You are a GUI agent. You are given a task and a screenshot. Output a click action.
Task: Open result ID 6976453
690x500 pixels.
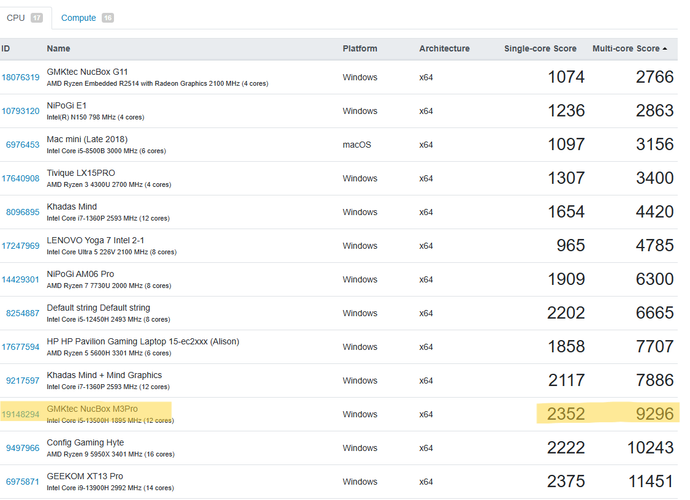pyautogui.click(x=22, y=145)
